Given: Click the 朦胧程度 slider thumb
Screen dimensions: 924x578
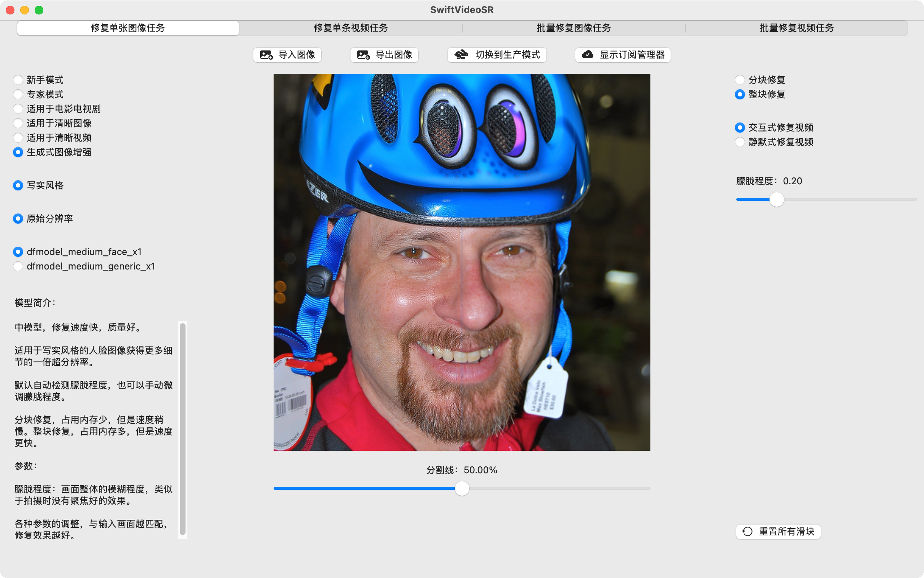Looking at the screenshot, I should [x=776, y=199].
